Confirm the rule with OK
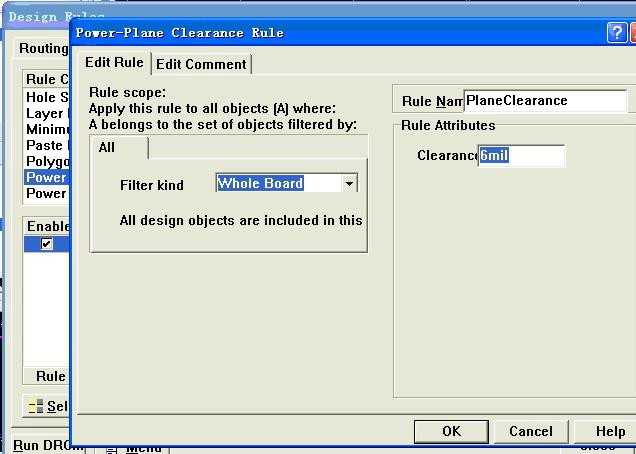Image resolution: width=636 pixels, height=454 pixels. coord(451,431)
